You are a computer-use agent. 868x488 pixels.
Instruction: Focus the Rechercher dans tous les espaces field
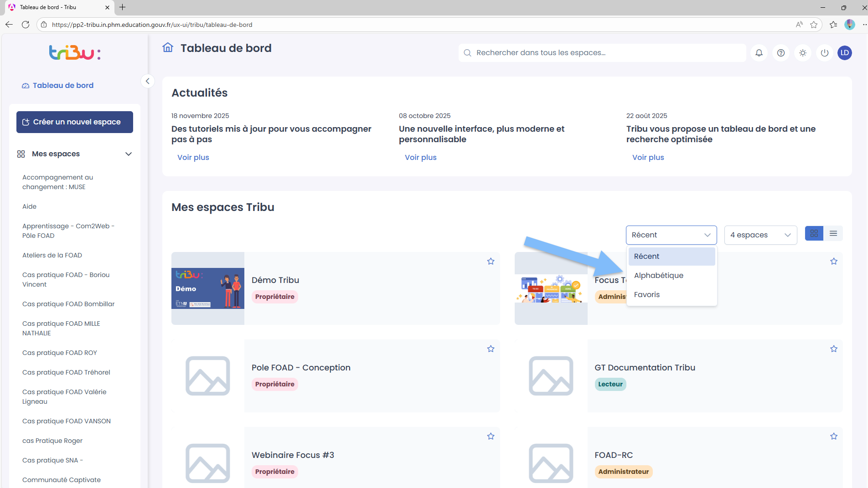tap(602, 53)
